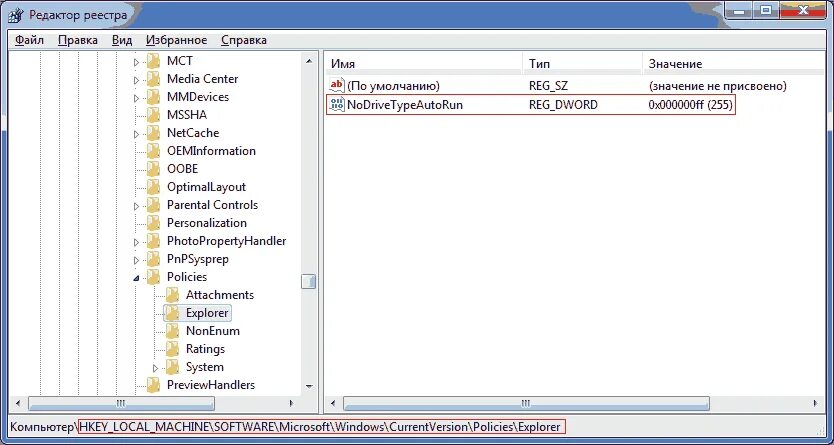834x445 pixels.
Task: Sort by the Тип column header
Action: (582, 64)
